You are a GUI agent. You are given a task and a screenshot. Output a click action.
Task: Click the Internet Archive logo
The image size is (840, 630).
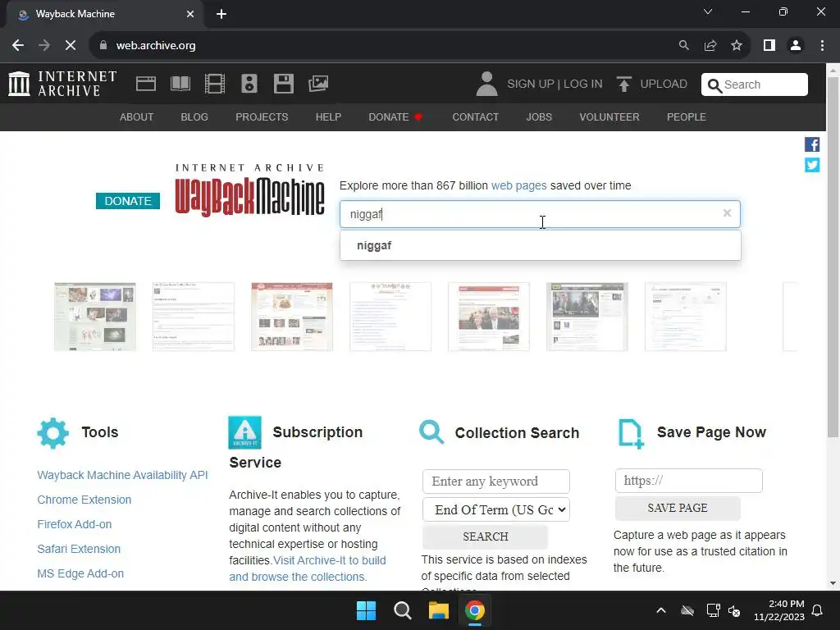click(x=62, y=84)
